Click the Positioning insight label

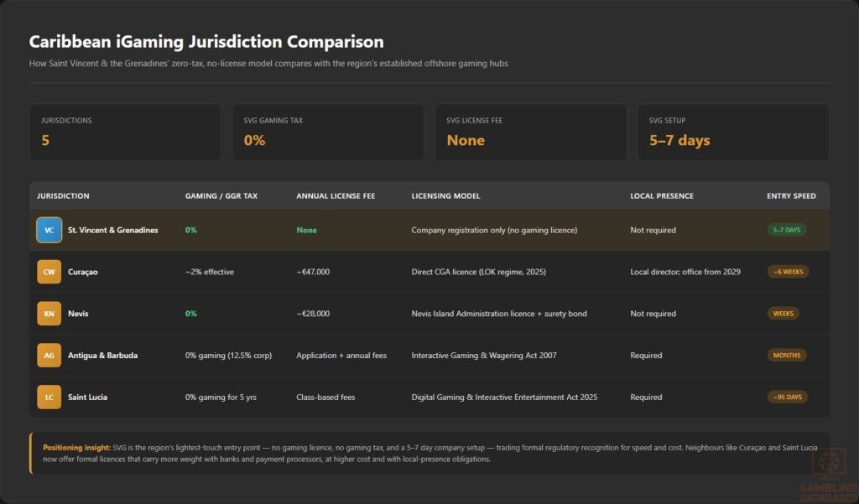[x=76, y=448]
